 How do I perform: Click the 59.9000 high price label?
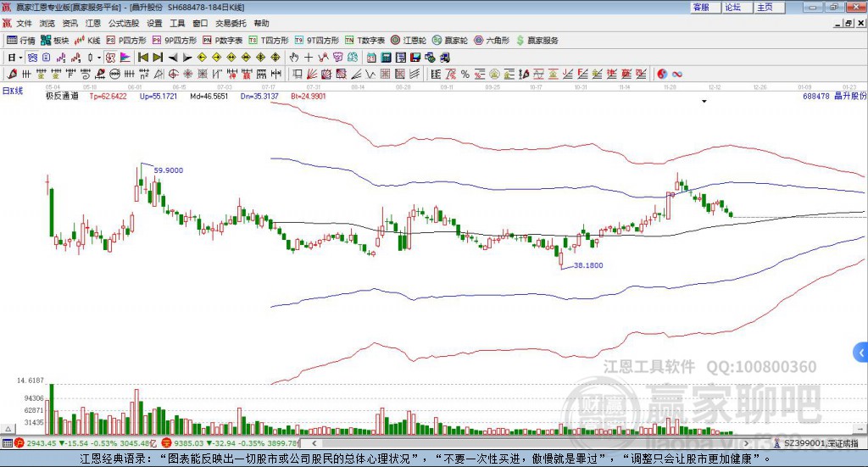[x=169, y=170]
